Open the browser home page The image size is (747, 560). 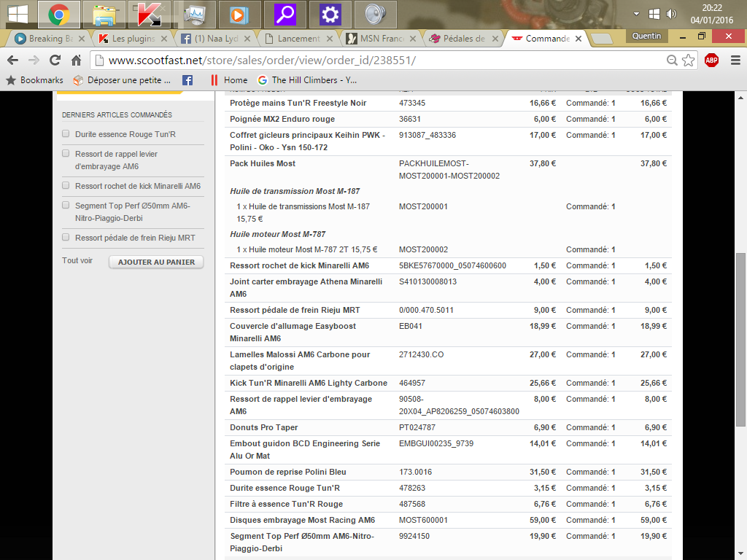76,60
